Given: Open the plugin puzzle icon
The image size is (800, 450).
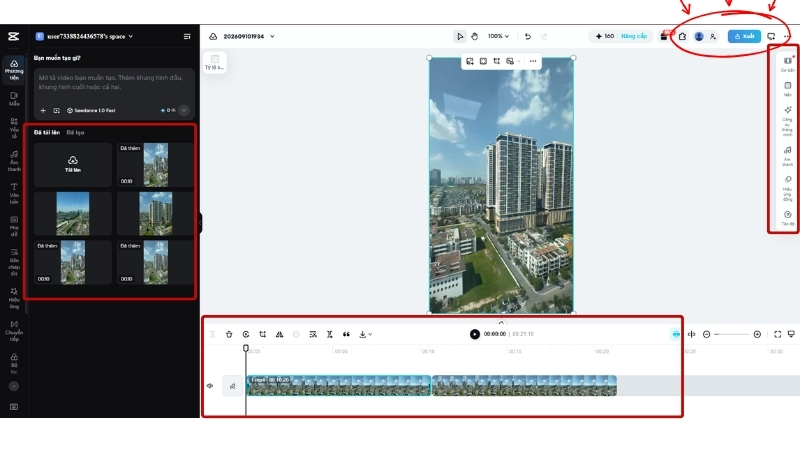Looking at the screenshot, I should point(682,36).
